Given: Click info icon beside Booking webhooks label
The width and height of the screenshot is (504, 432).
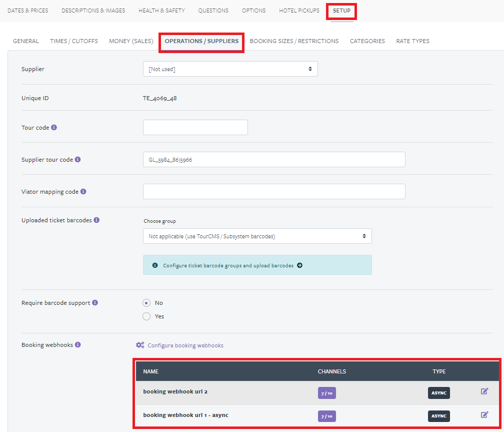Looking at the screenshot, I should pos(78,345).
